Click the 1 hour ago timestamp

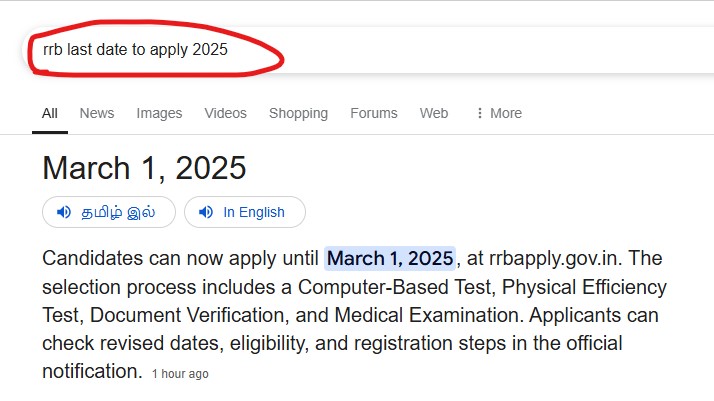180,374
